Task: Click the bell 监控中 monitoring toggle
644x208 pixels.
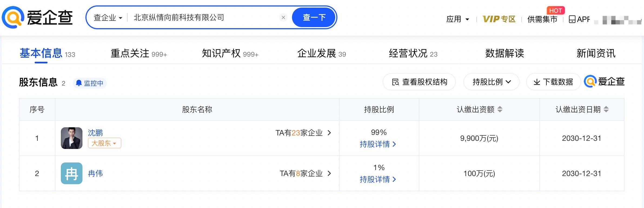Action: (x=90, y=83)
